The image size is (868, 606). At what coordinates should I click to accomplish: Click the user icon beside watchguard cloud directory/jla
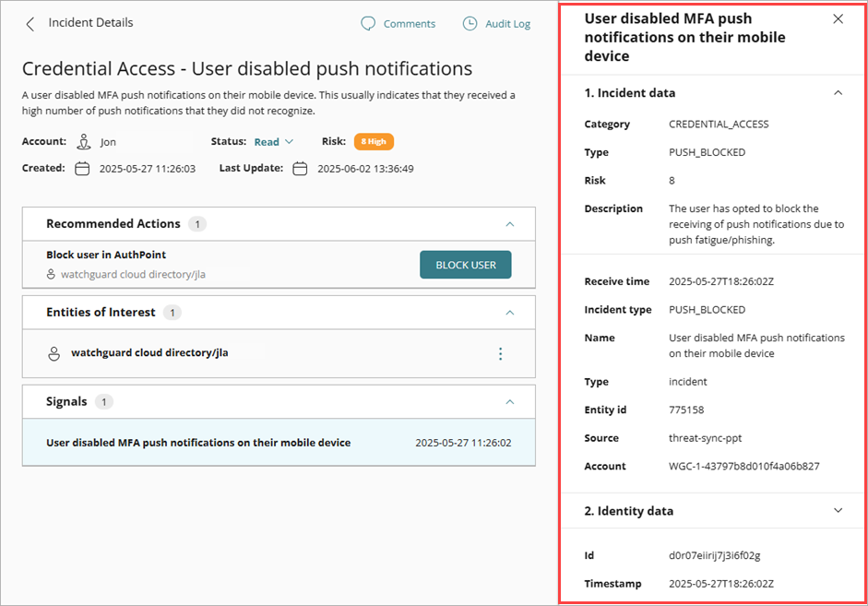(54, 353)
